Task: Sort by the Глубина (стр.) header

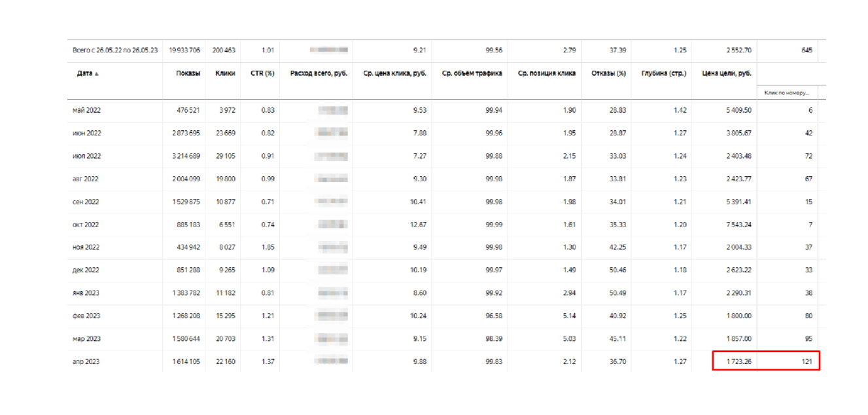Action: pyautogui.click(x=664, y=73)
